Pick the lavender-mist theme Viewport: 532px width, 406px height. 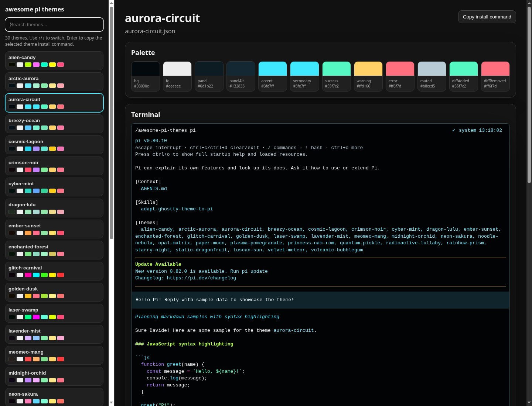coord(54,334)
